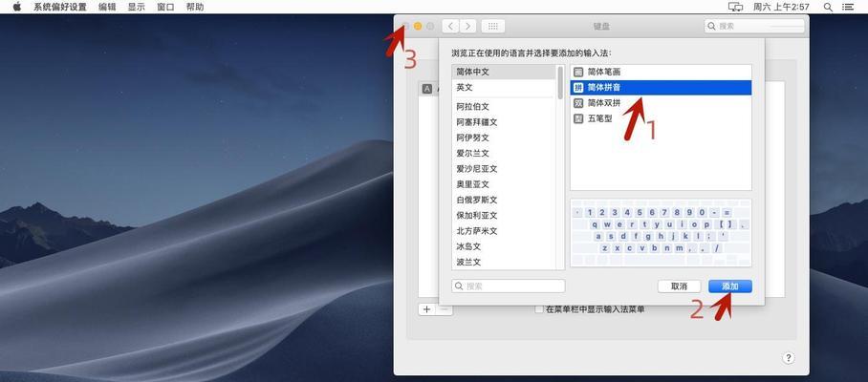
Task: Open the 帮助 menu
Action: click(195, 8)
